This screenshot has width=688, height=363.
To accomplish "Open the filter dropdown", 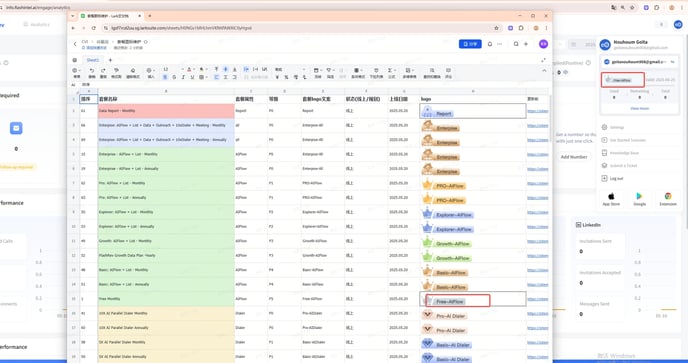I will [330, 72].
